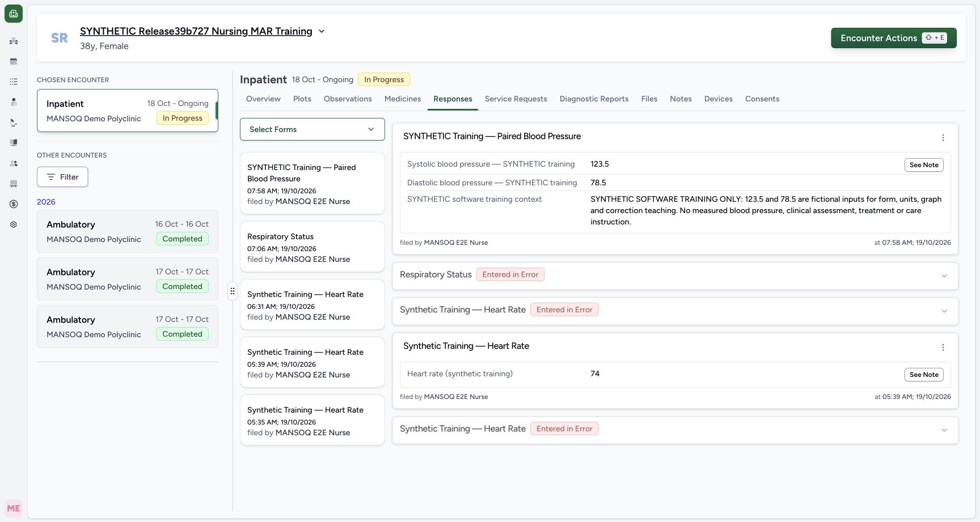Image resolution: width=980 pixels, height=522 pixels.
Task: Click the 2026 year label
Action: point(46,202)
